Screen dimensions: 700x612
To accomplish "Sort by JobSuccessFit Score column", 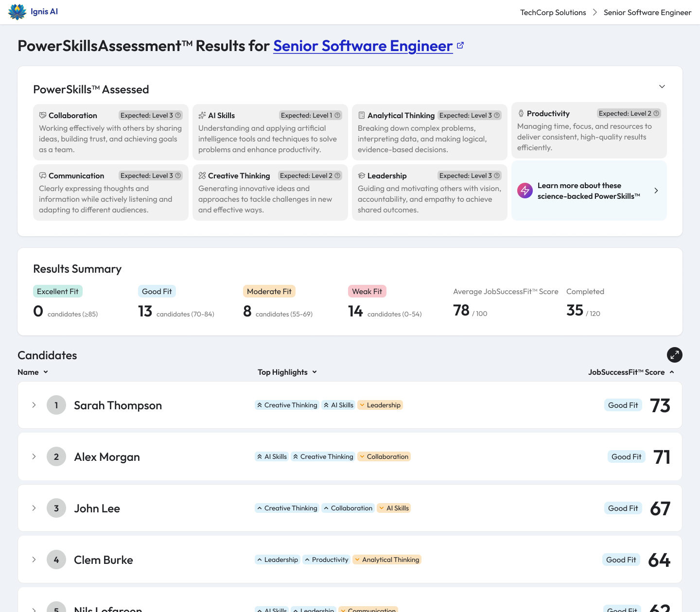I will coord(630,372).
